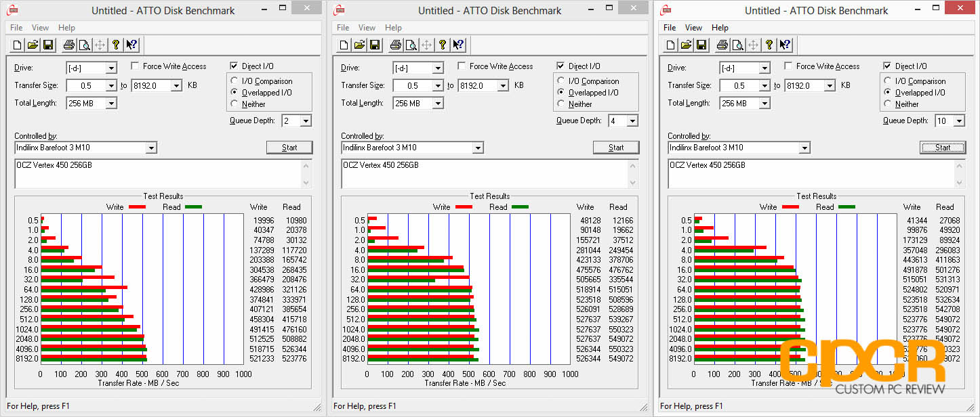
Task: Open File menu in Queue Depth 2 window
Action: 16,28
